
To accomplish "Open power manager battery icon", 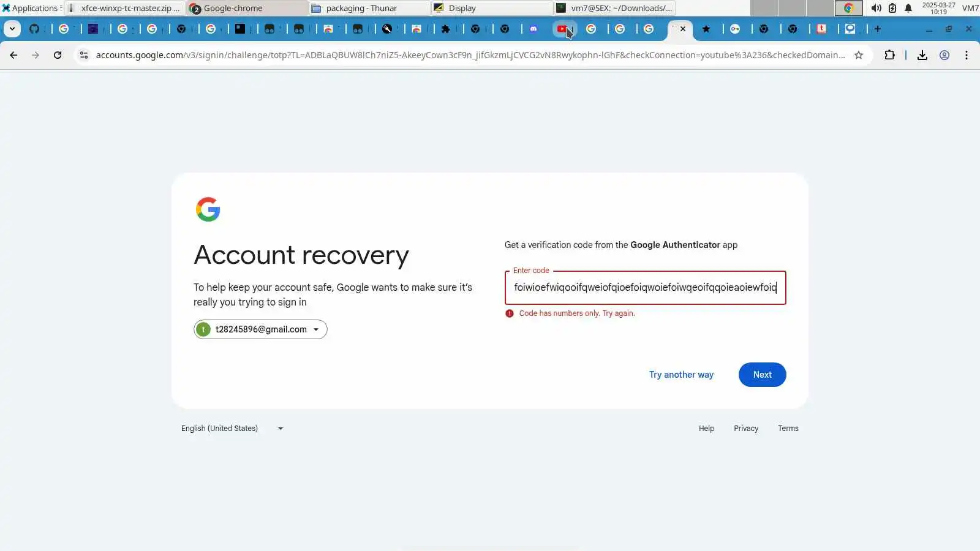I will [x=892, y=8].
